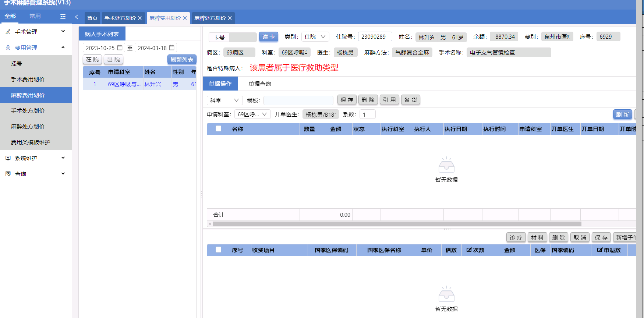Click the horizontal scrollbar under the 合计 row
644x318 pixels.
point(397,224)
